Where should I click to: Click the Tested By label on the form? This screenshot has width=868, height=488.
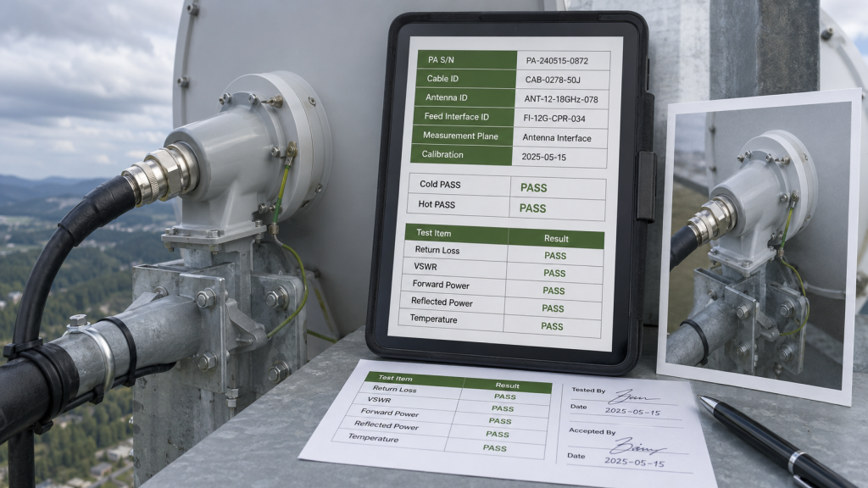click(x=588, y=390)
